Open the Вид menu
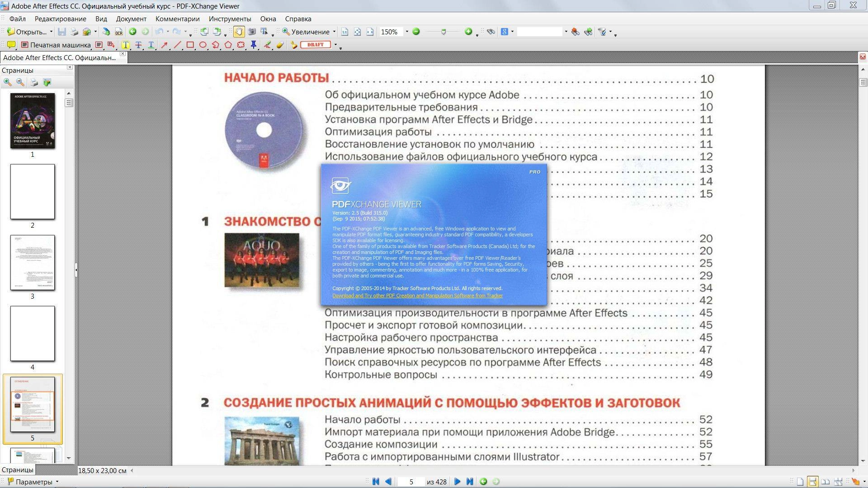 click(101, 19)
